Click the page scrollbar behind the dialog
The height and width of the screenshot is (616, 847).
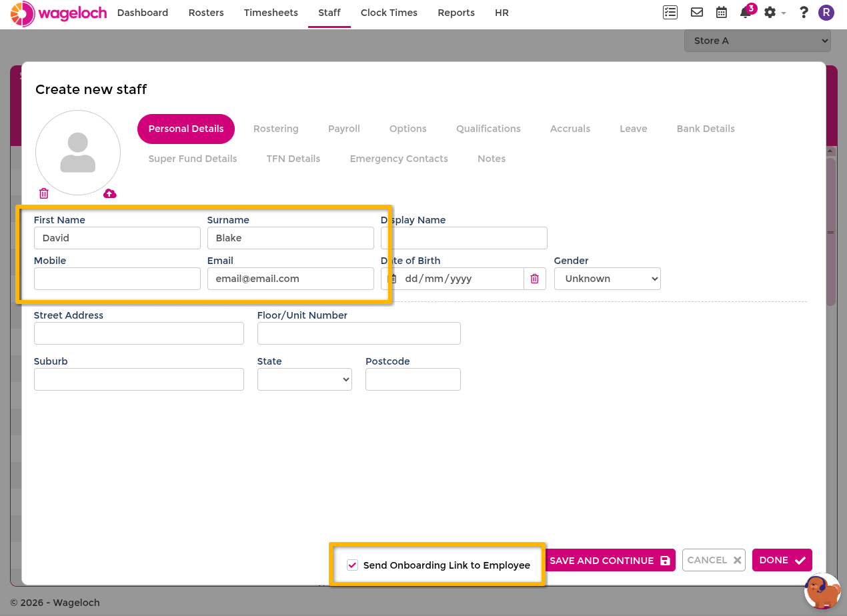pos(831,232)
